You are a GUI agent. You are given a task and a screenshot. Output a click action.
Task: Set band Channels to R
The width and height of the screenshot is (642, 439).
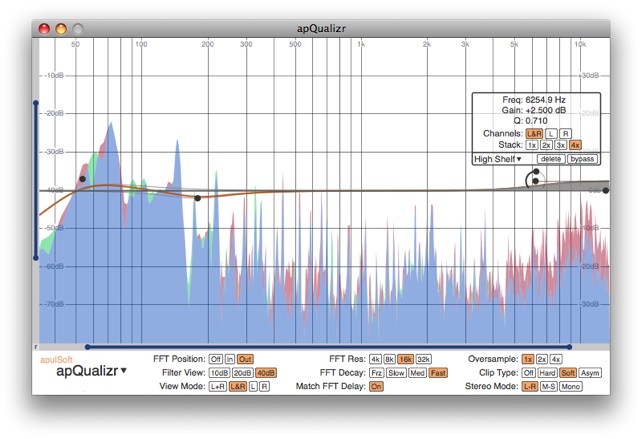565,134
